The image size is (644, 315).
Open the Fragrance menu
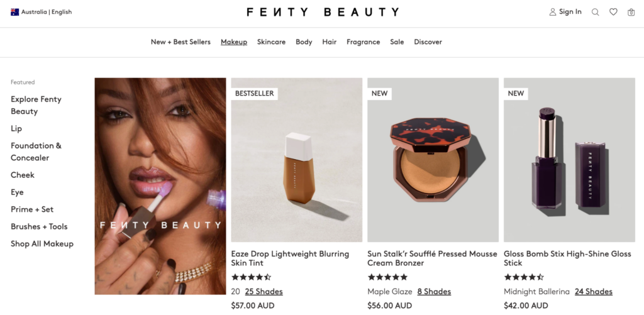coord(363,42)
